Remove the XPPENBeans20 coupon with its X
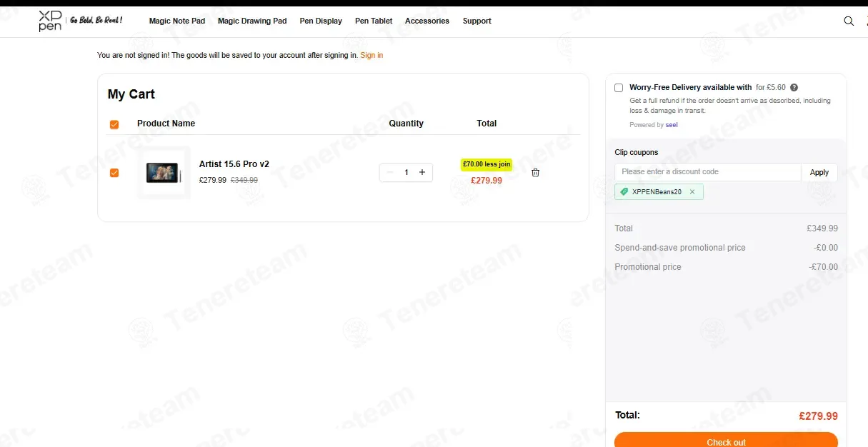 coord(692,192)
